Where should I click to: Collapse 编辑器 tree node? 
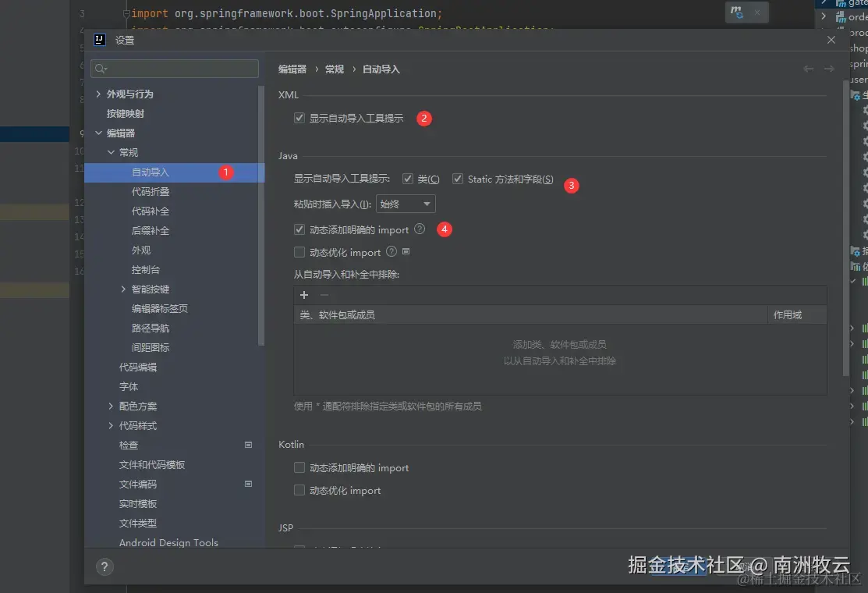pos(98,133)
